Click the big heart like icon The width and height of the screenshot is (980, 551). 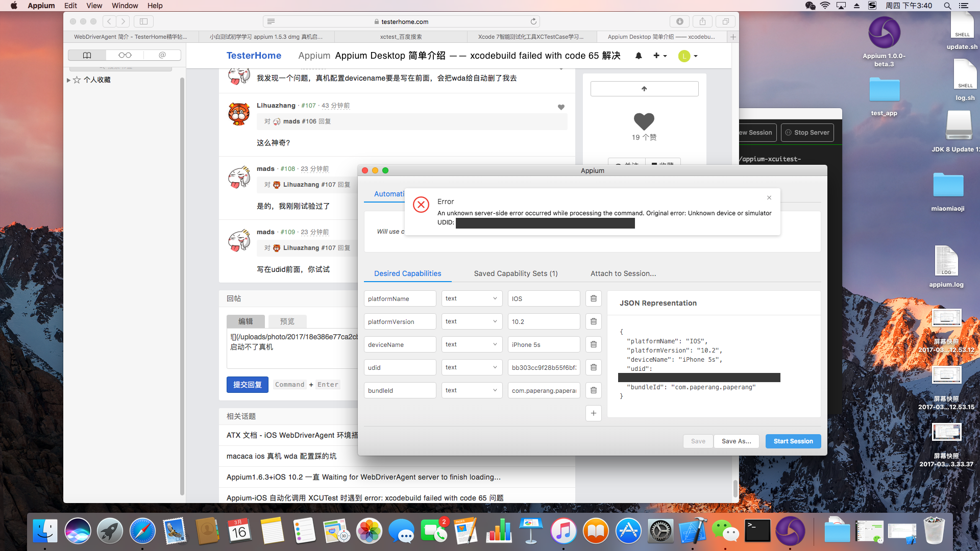[644, 121]
